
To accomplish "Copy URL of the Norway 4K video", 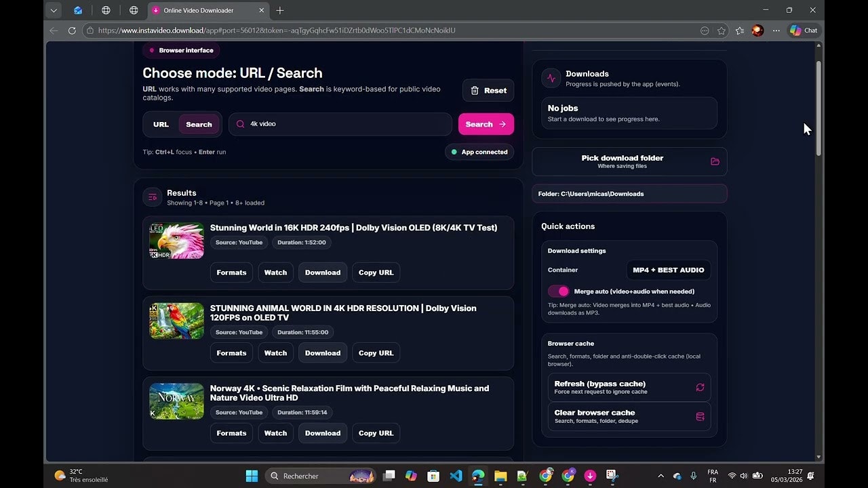I will pyautogui.click(x=376, y=433).
